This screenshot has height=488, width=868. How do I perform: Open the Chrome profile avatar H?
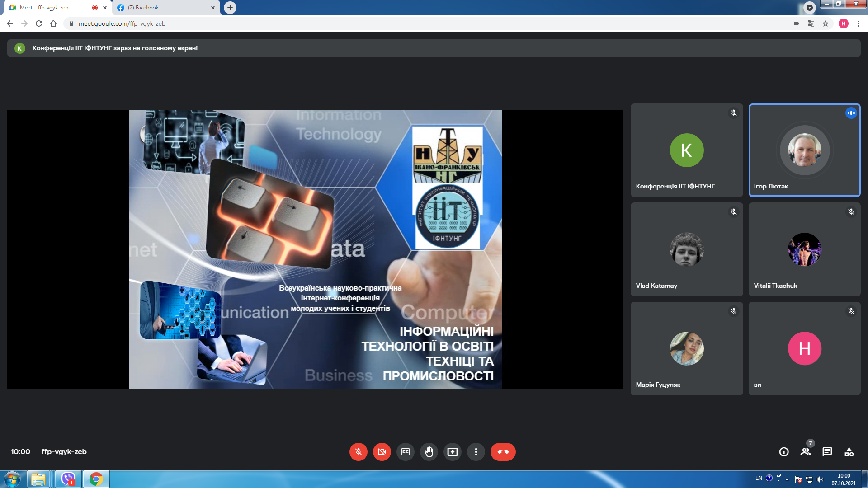tap(844, 23)
